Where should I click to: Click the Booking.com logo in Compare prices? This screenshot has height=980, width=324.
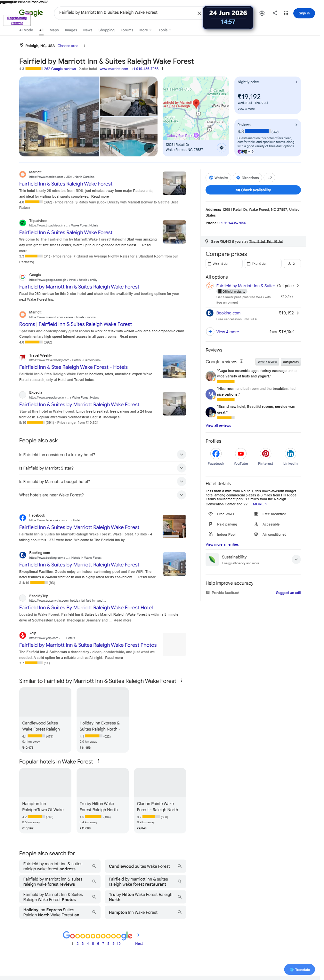tap(209, 313)
